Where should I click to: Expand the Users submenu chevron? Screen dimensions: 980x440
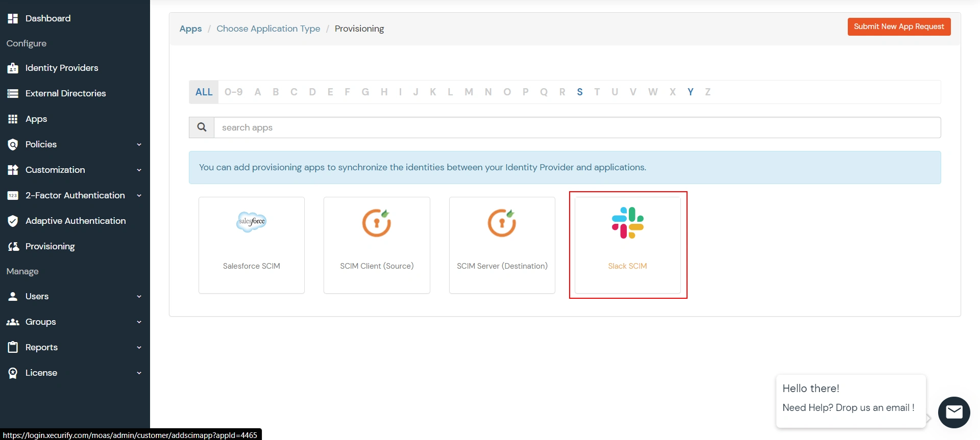pyautogui.click(x=139, y=296)
